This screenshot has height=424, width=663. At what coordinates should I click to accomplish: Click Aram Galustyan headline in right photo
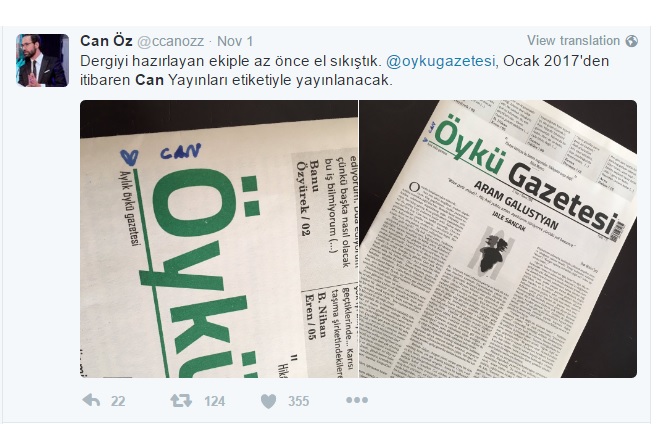(x=516, y=205)
